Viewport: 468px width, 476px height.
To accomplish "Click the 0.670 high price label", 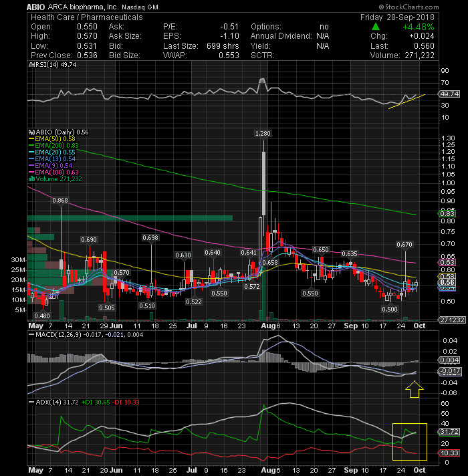I will click(x=404, y=245).
